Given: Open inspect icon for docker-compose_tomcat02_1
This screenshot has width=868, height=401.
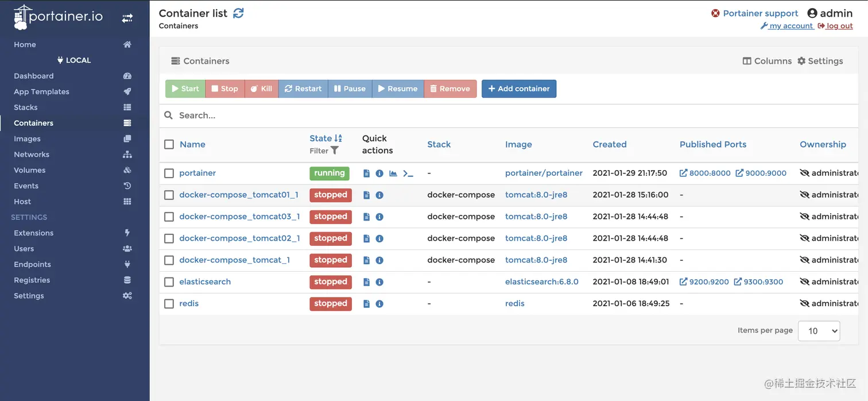Looking at the screenshot, I should point(379,238).
